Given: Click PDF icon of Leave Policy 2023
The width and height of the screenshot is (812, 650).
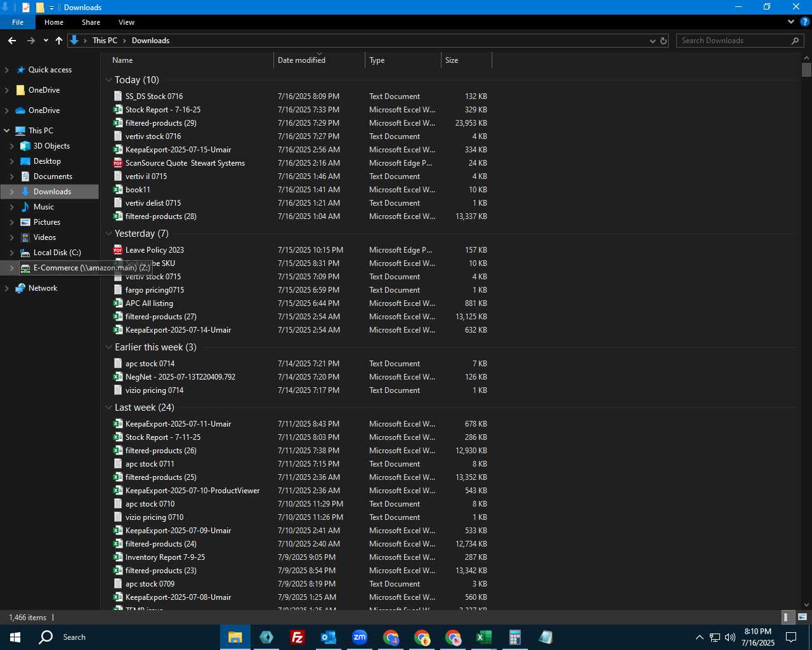Looking at the screenshot, I should tap(118, 250).
